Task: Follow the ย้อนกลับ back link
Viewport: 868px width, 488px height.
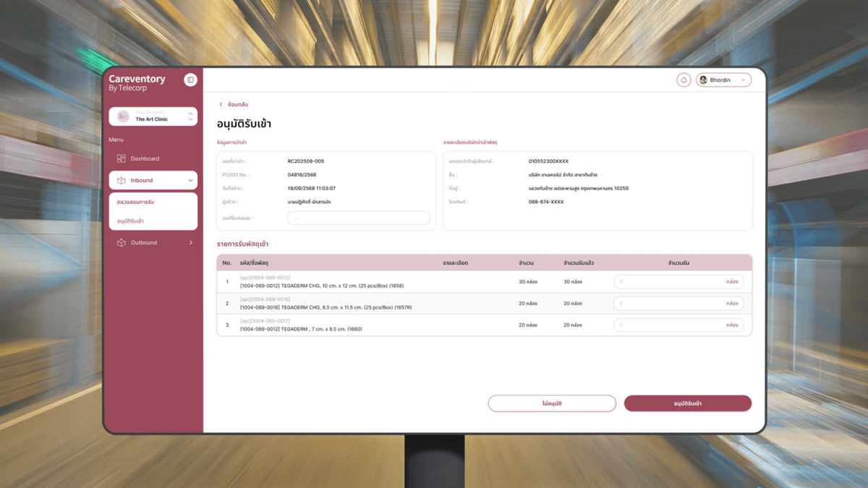Action: coord(238,105)
